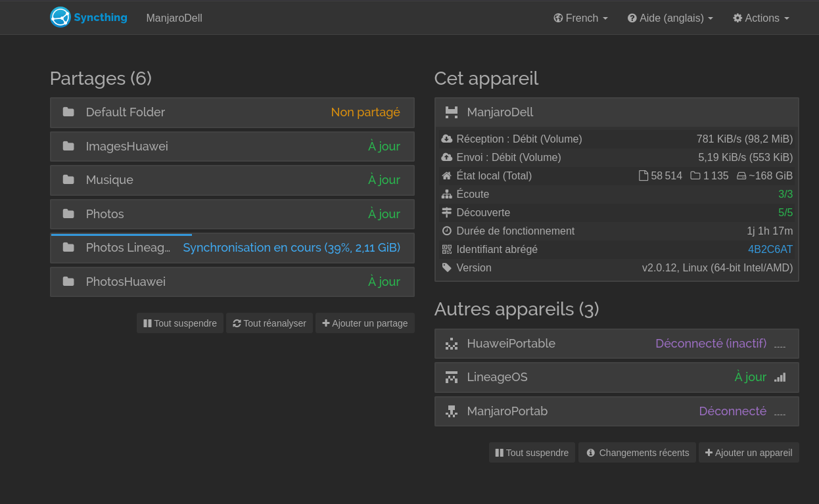The width and height of the screenshot is (819, 504).
Task: Open the French language dropdown
Action: pos(580,18)
